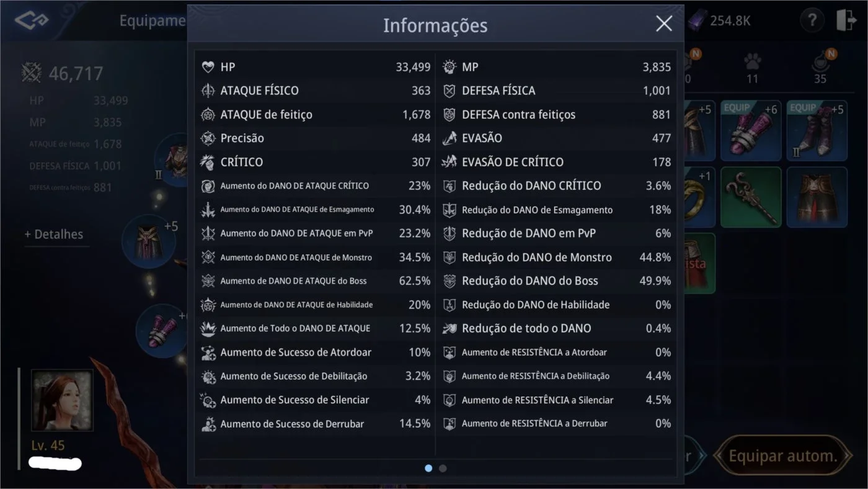Click the Equipar autom. button

[x=782, y=457]
